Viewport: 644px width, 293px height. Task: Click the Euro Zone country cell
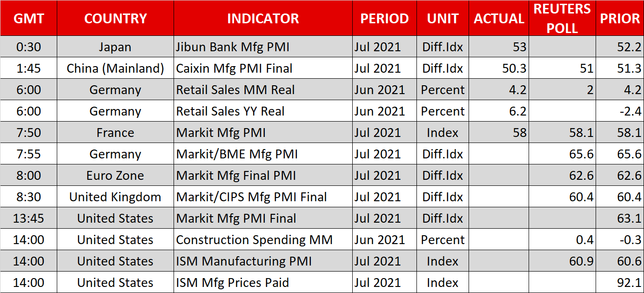[x=115, y=176]
